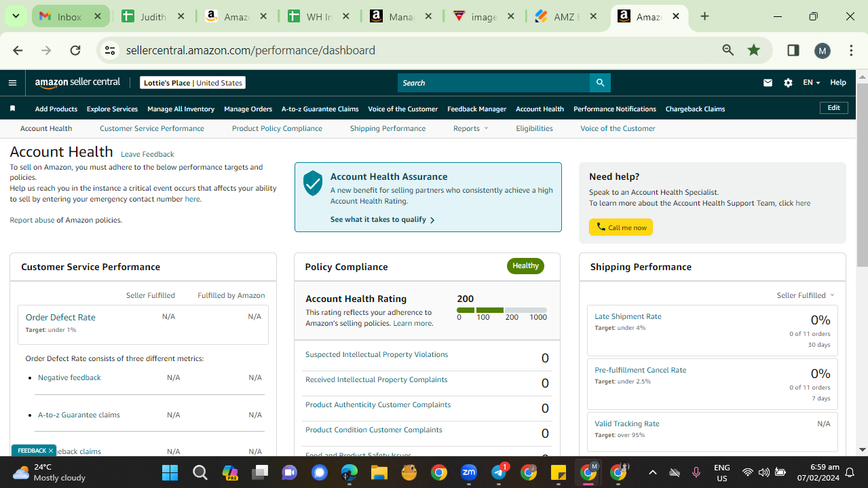Click the Account Health Assurance shield icon
This screenshot has height=488, width=868.
coord(312,183)
